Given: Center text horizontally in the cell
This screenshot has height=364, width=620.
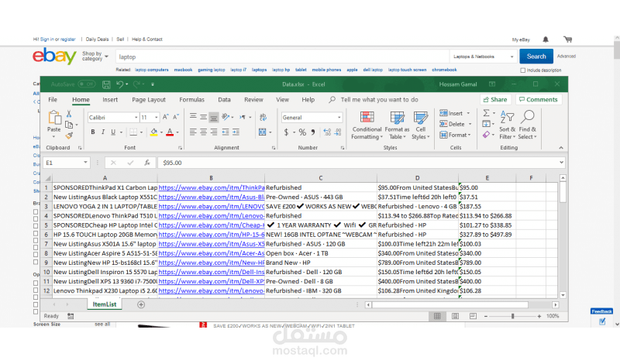Looking at the screenshot, I should click(x=203, y=132).
